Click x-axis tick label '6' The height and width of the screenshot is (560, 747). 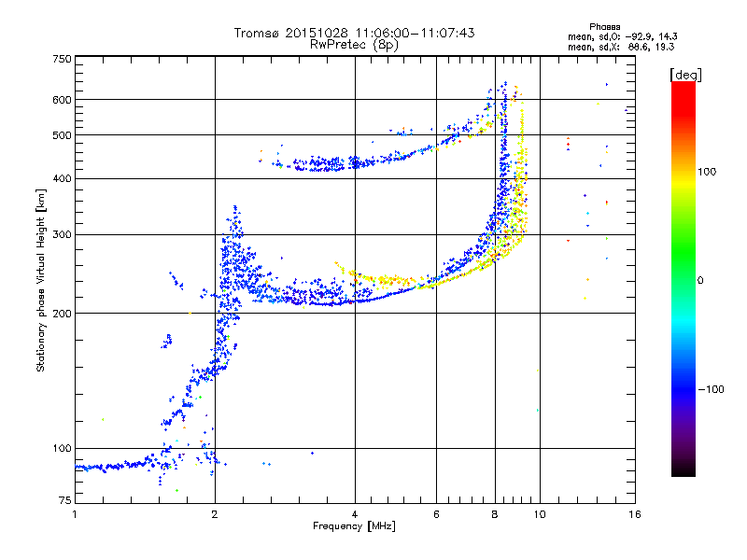click(x=436, y=514)
